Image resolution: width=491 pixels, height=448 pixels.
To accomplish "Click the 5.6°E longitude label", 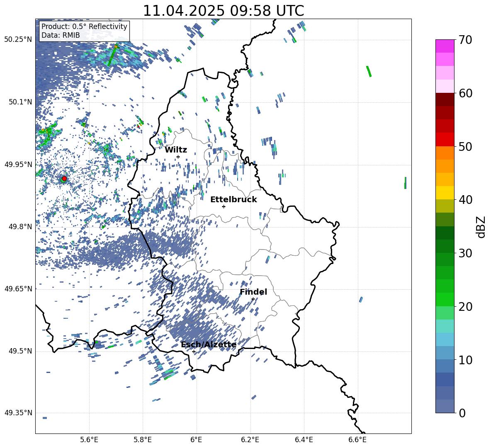I will (x=89, y=440).
